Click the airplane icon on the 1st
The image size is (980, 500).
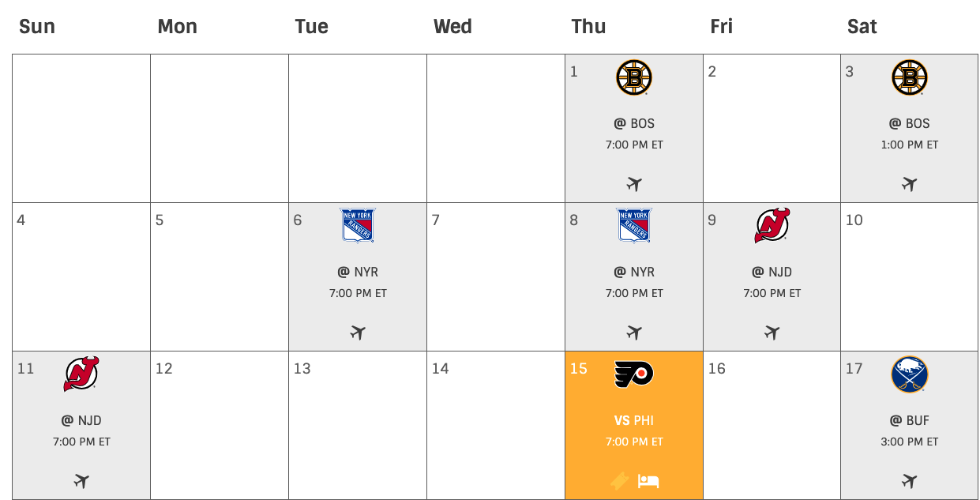(634, 184)
